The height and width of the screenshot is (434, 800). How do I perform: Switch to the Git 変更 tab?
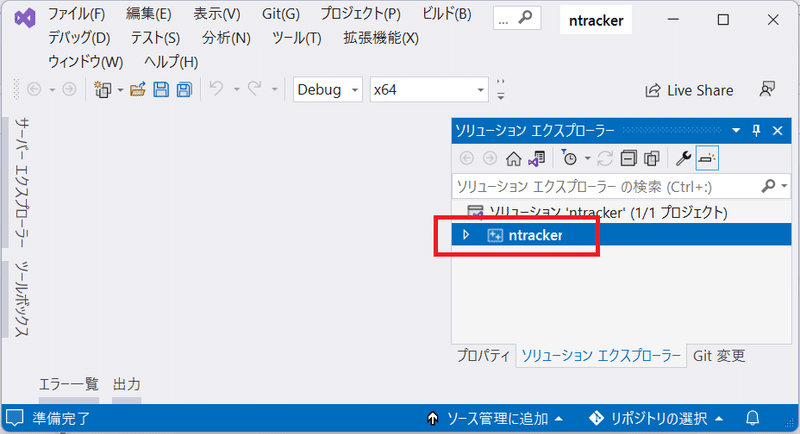coord(719,355)
